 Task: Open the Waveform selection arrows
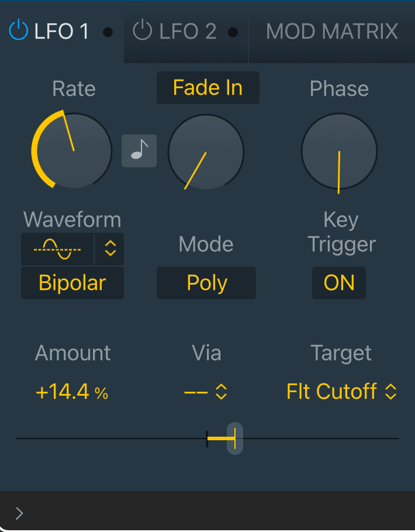pos(110,249)
